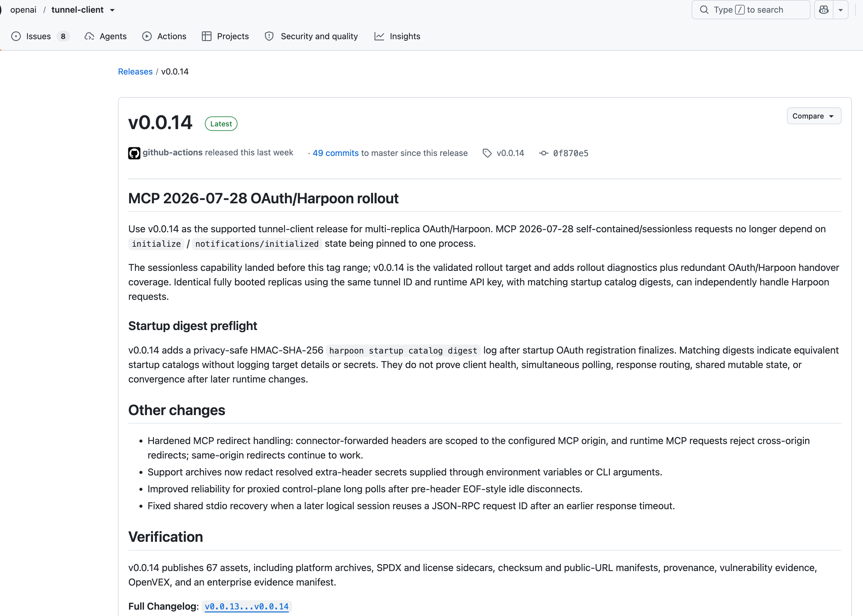
Task: Click the openai organization link
Action: click(x=23, y=10)
